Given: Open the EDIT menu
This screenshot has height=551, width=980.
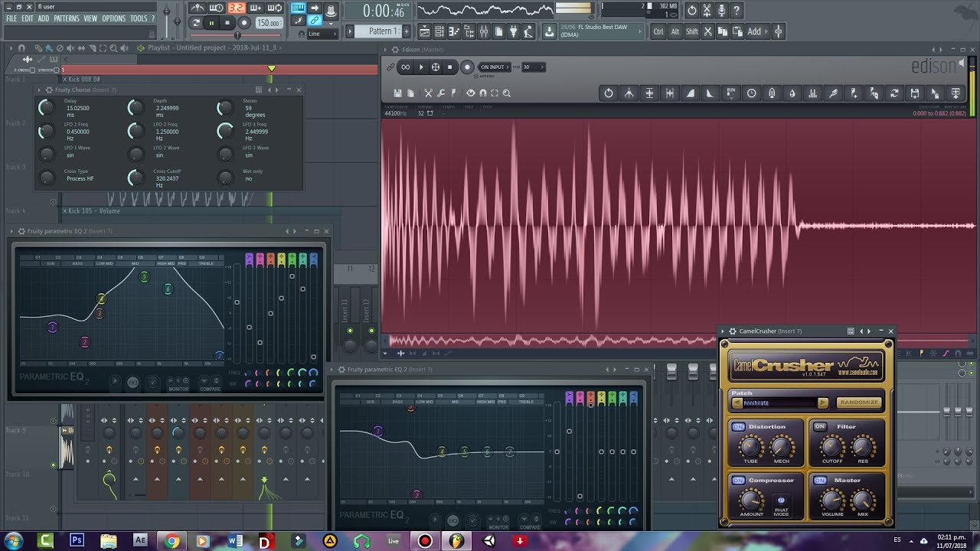Looking at the screenshot, I should pyautogui.click(x=28, y=18).
